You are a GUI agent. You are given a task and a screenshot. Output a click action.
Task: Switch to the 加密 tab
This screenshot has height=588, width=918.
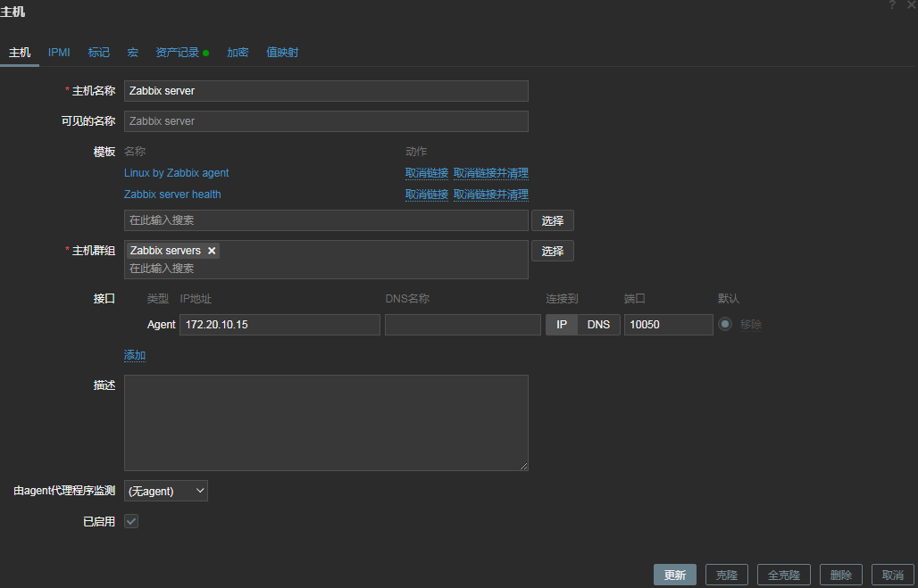click(x=238, y=52)
